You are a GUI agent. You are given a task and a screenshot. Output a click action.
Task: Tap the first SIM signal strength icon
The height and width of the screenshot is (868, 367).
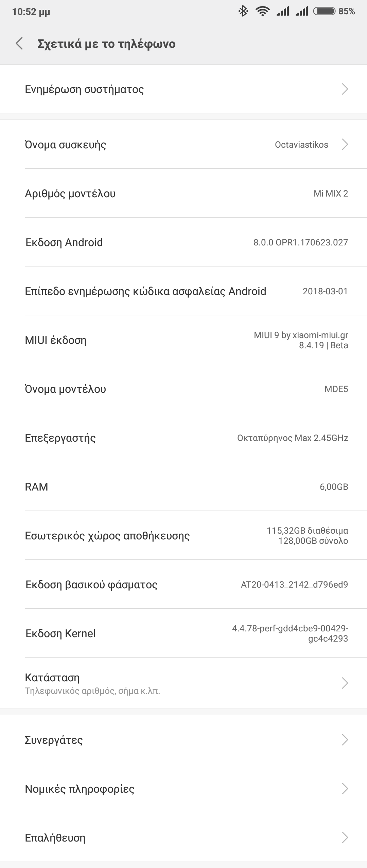[282, 12]
